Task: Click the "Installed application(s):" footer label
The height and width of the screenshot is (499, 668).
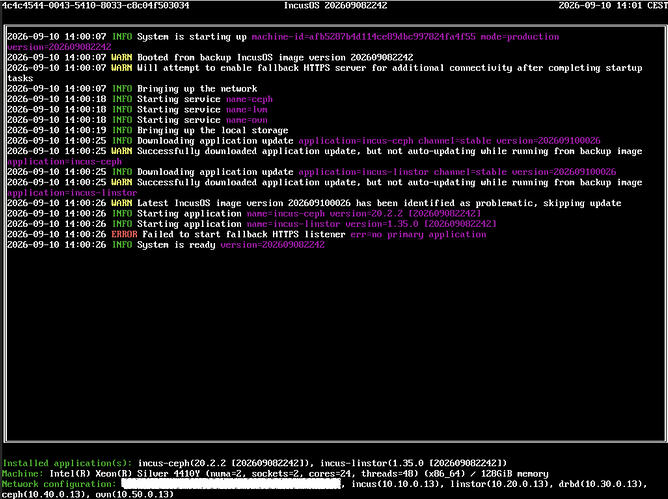Action: point(67,463)
